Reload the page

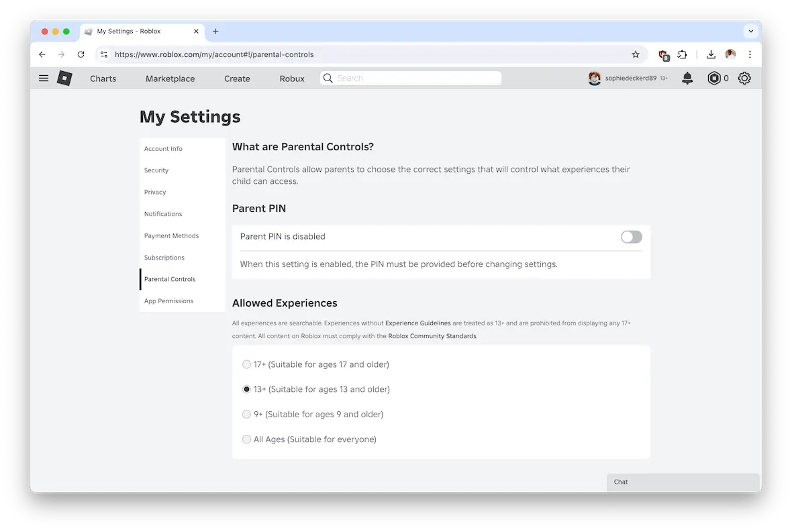(x=81, y=54)
